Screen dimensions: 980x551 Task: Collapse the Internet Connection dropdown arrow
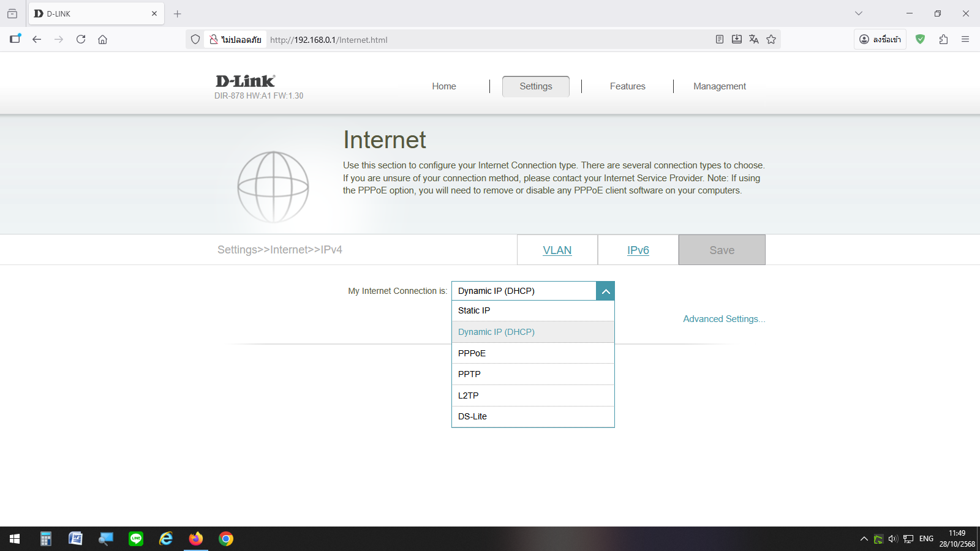pos(605,291)
